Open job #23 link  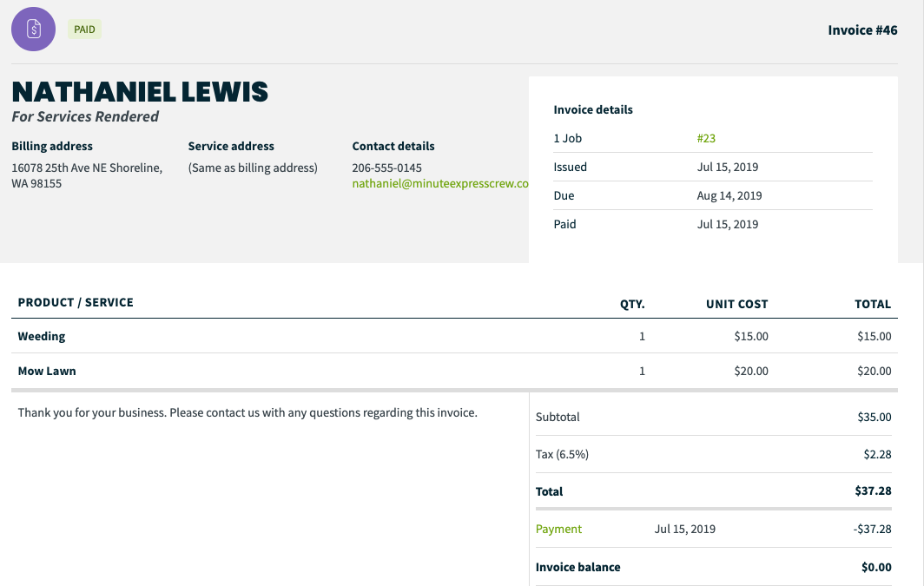click(x=706, y=138)
